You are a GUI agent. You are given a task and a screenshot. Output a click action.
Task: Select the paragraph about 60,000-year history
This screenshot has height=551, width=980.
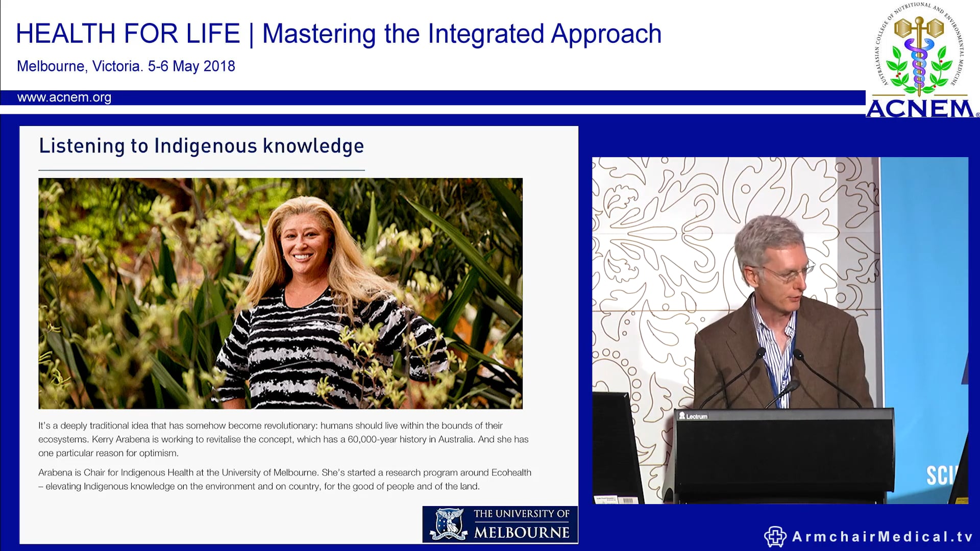point(284,439)
